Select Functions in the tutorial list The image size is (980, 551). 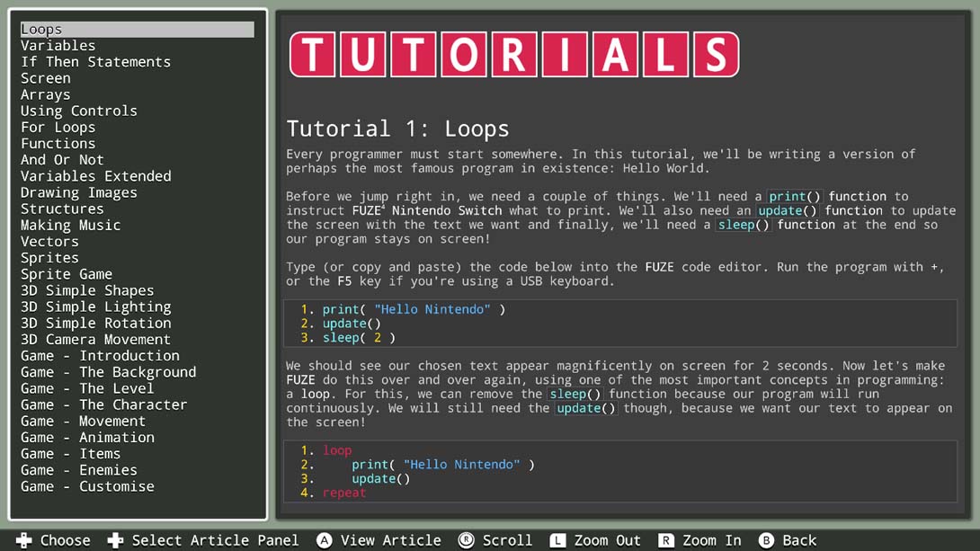tap(58, 144)
